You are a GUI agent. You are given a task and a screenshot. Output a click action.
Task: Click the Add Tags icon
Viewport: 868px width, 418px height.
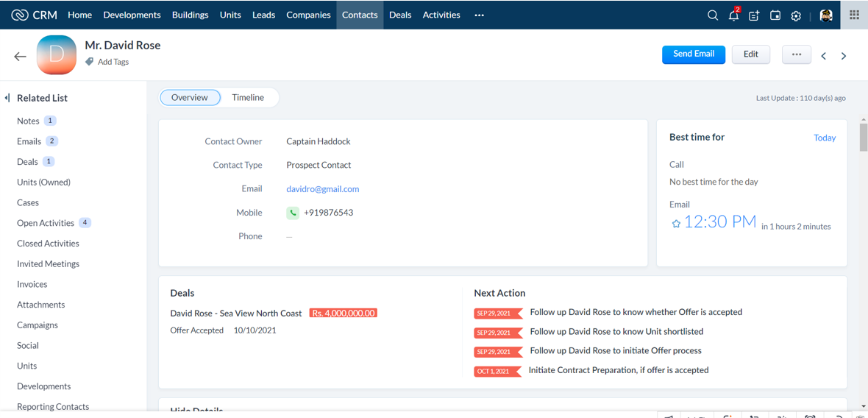(x=90, y=62)
